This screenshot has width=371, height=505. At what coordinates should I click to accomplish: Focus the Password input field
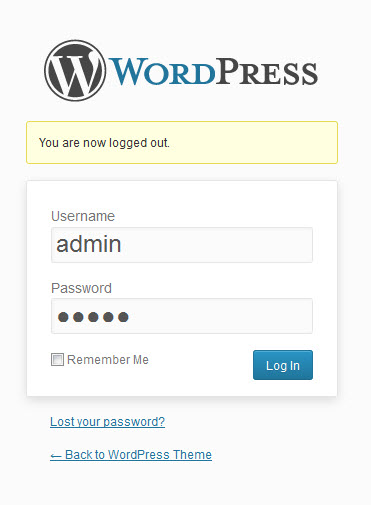182,316
